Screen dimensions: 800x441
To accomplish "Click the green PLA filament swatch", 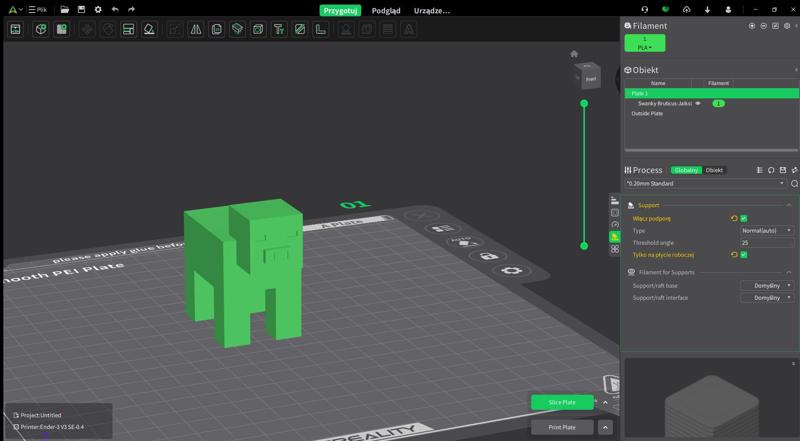I will 644,43.
